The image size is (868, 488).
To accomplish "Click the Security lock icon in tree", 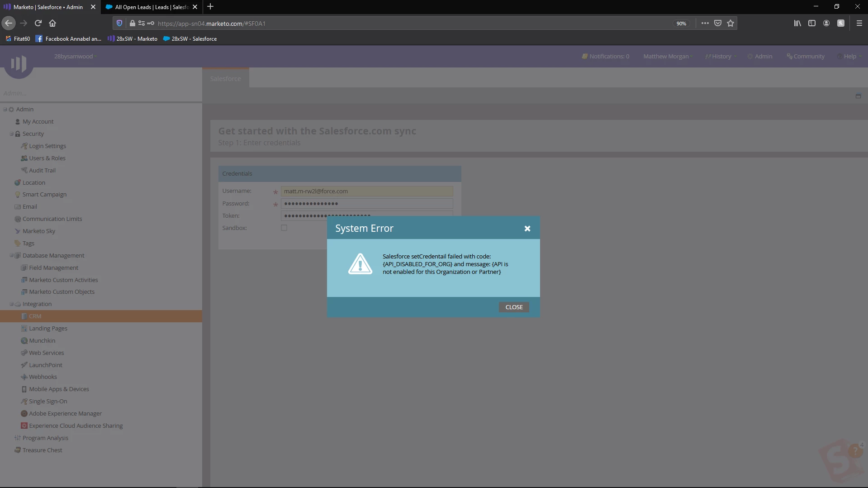I will pos(18,134).
